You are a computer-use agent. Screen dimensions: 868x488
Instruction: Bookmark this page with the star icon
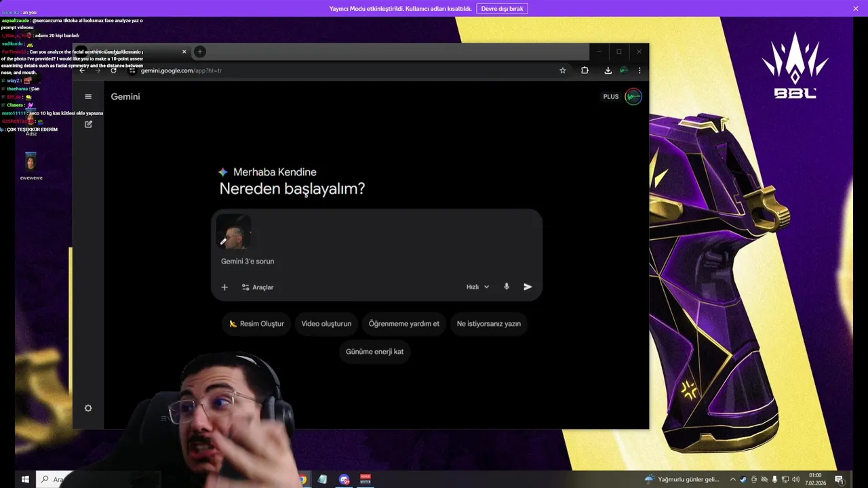[563, 70]
